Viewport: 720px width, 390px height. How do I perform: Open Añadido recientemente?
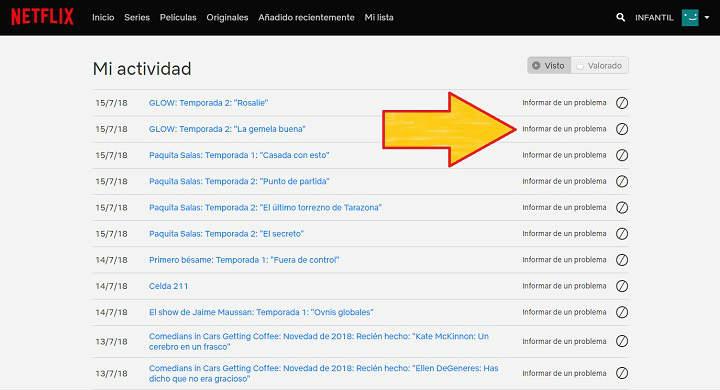click(x=306, y=17)
